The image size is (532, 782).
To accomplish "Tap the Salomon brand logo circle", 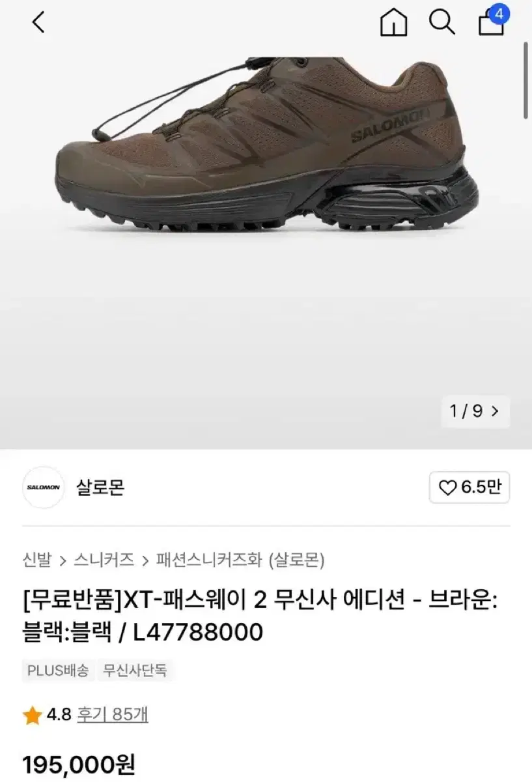I will click(43, 487).
